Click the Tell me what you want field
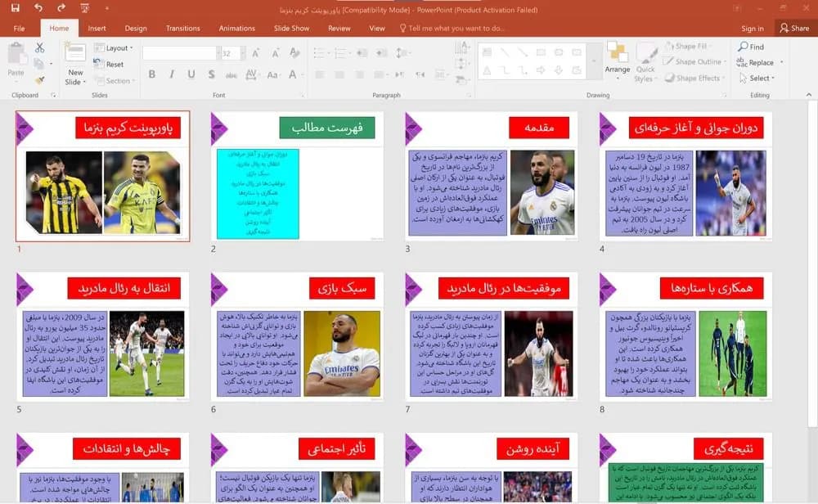 [452, 28]
